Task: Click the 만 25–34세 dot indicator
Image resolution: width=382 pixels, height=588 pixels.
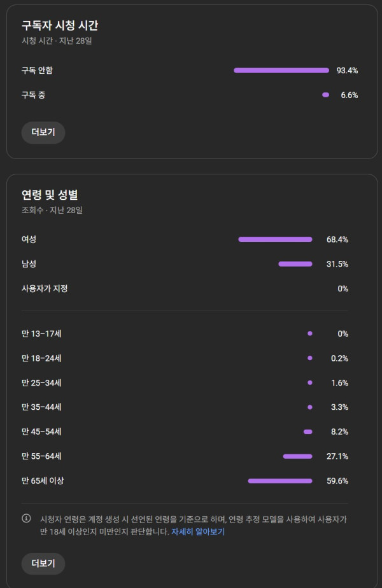Action: pos(310,383)
